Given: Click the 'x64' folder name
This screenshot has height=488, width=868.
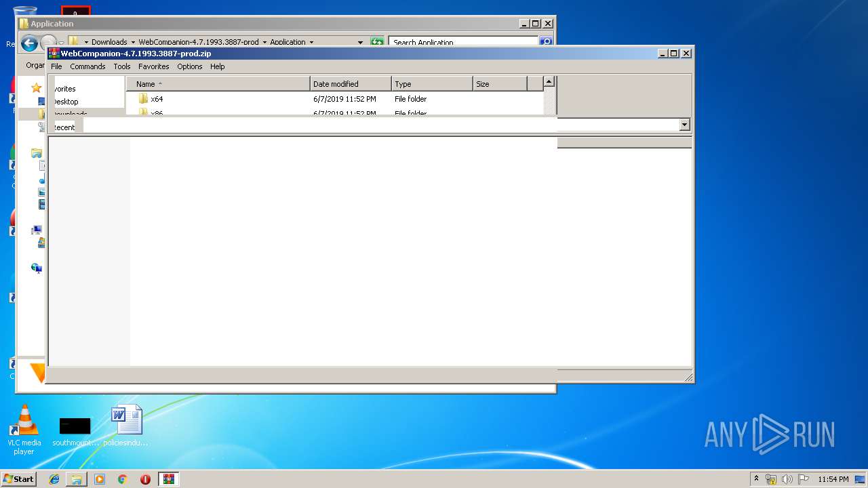Looking at the screenshot, I should click(x=157, y=99).
